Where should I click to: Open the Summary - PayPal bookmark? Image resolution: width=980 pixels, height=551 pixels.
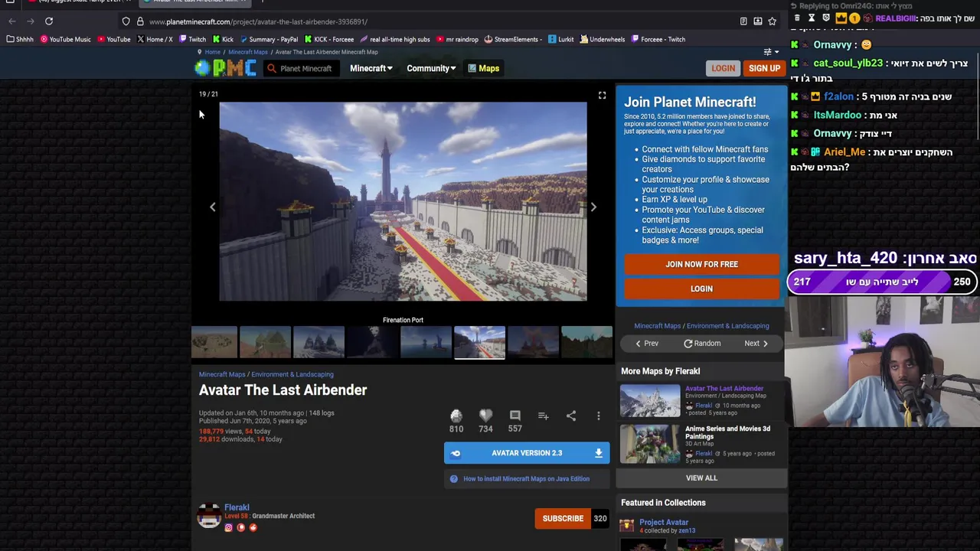[268, 39]
